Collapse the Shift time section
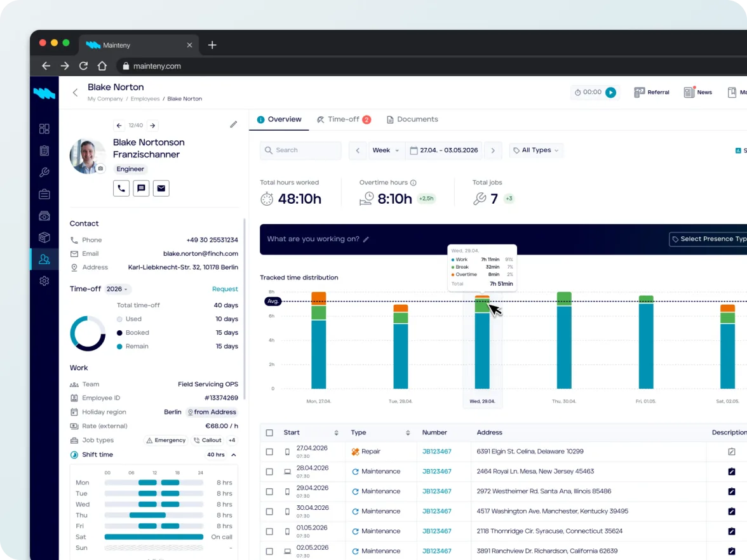The width and height of the screenshot is (747, 560). [x=234, y=455]
